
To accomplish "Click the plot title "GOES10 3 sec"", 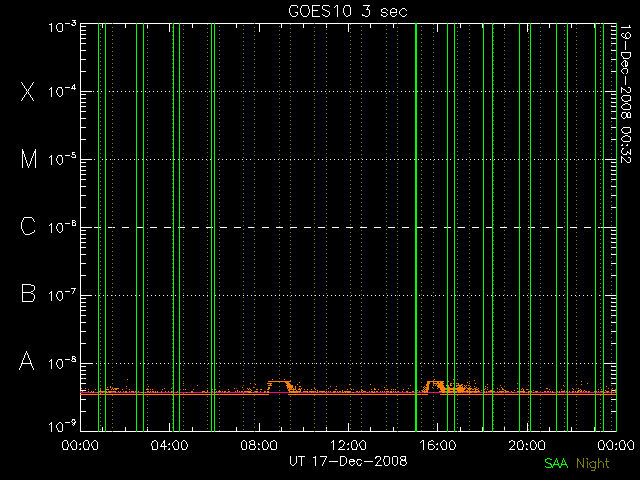I will pos(348,11).
